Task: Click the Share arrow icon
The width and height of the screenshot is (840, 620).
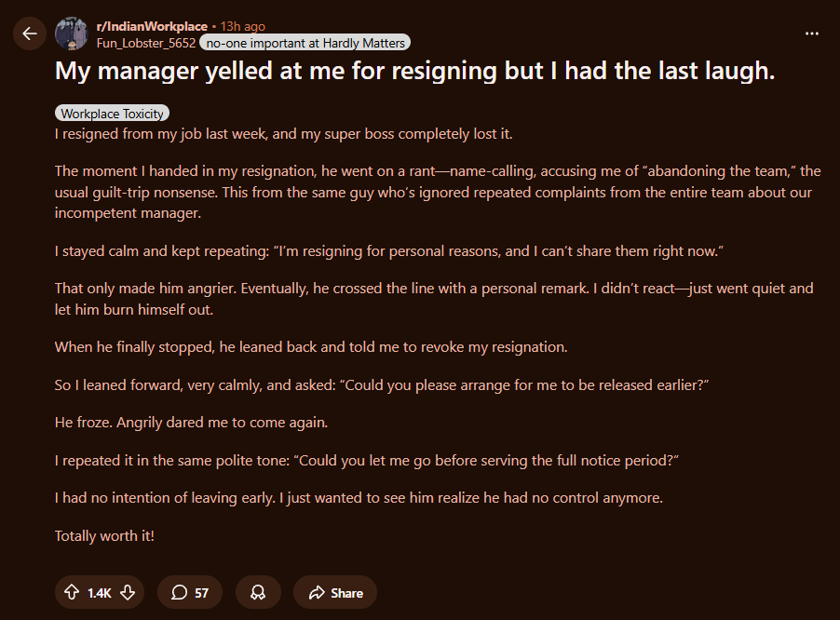Action: [x=318, y=591]
